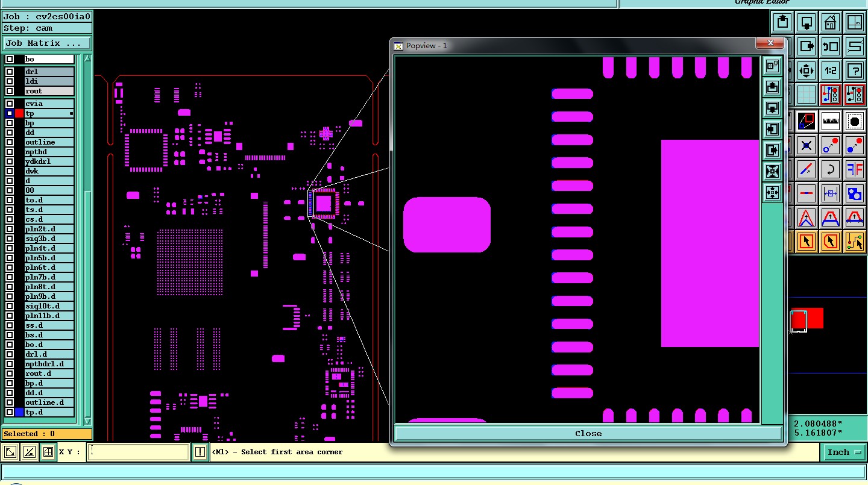Click the zoom-in arrows icon in Popview toolbar
This screenshot has width=868, height=485.
pos(772,171)
